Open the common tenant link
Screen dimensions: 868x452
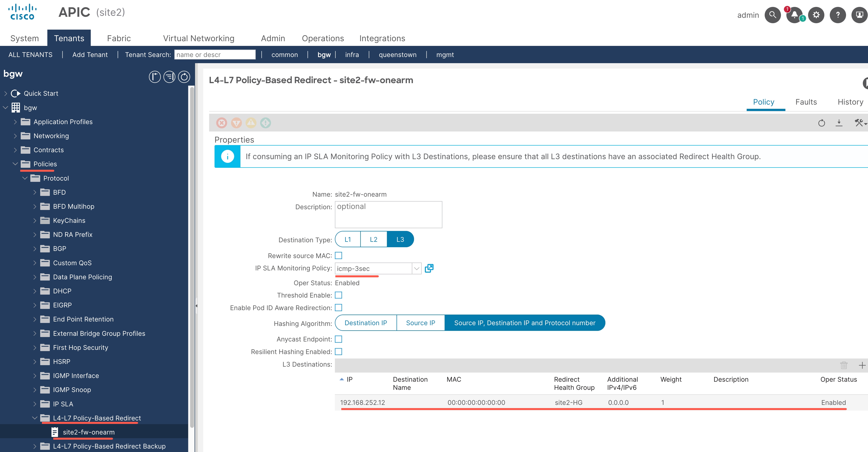click(x=285, y=55)
